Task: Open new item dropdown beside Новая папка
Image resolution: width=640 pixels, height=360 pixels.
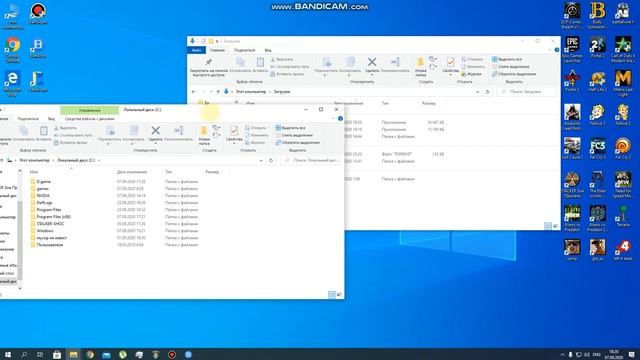Action: 216,128
